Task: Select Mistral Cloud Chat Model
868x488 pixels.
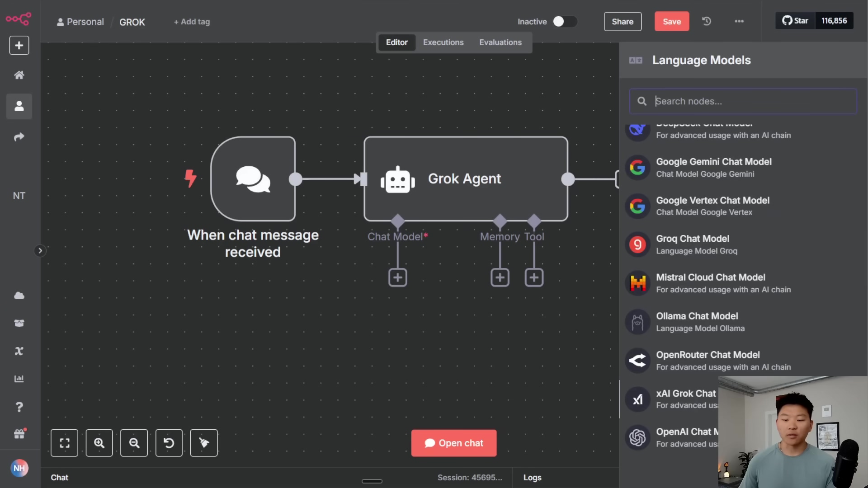Action: (743, 283)
